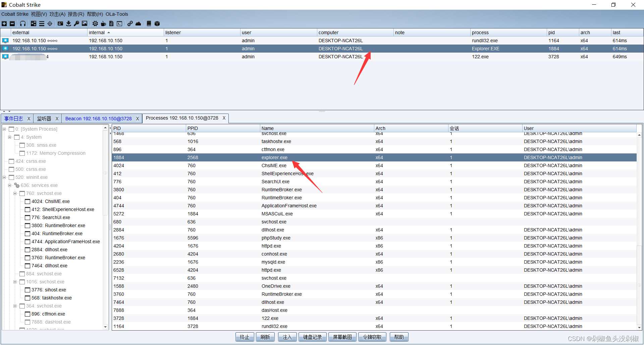644x345 pixels.
Task: Open keystrokes view key icon
Action: (x=76, y=23)
